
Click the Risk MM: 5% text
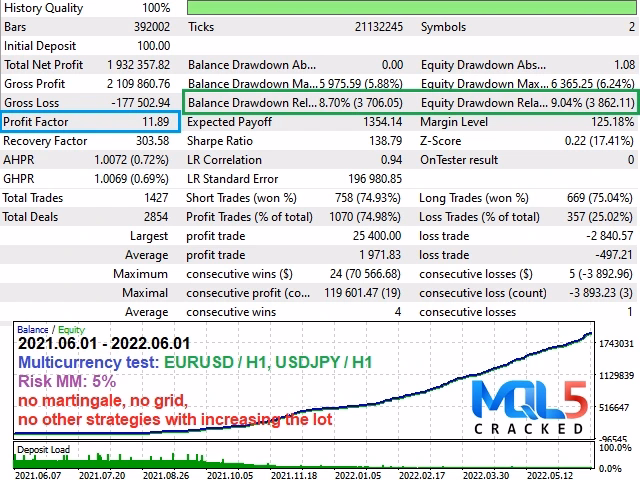click(67, 381)
